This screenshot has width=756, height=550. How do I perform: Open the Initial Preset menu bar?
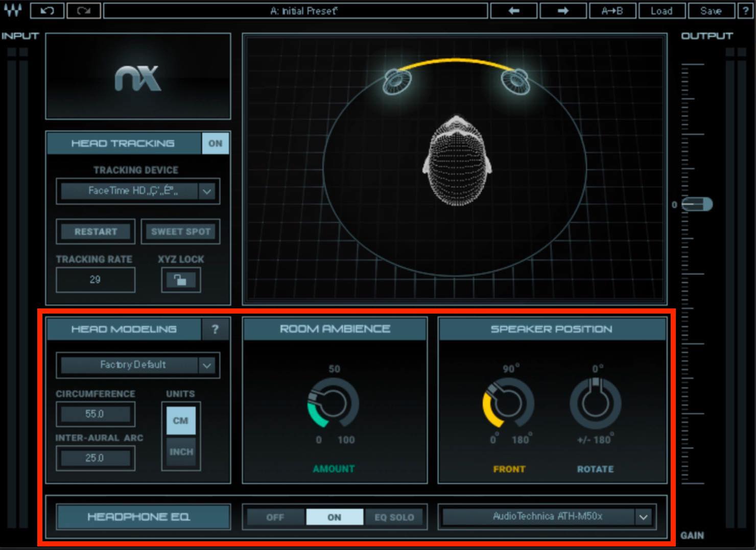[x=296, y=10]
